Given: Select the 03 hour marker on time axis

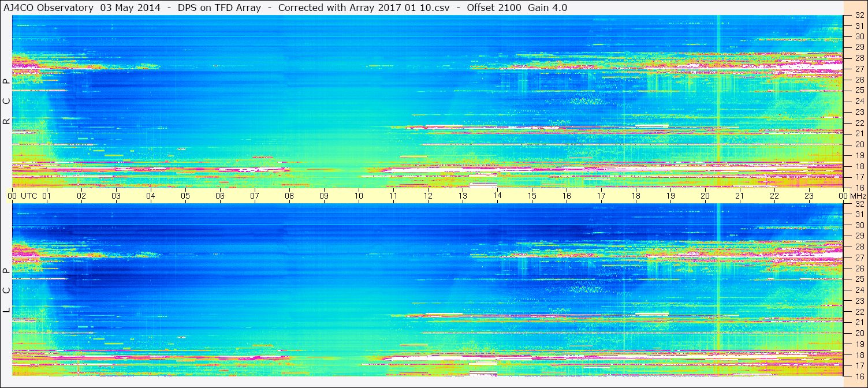Looking at the screenshot, I should pos(116,196).
